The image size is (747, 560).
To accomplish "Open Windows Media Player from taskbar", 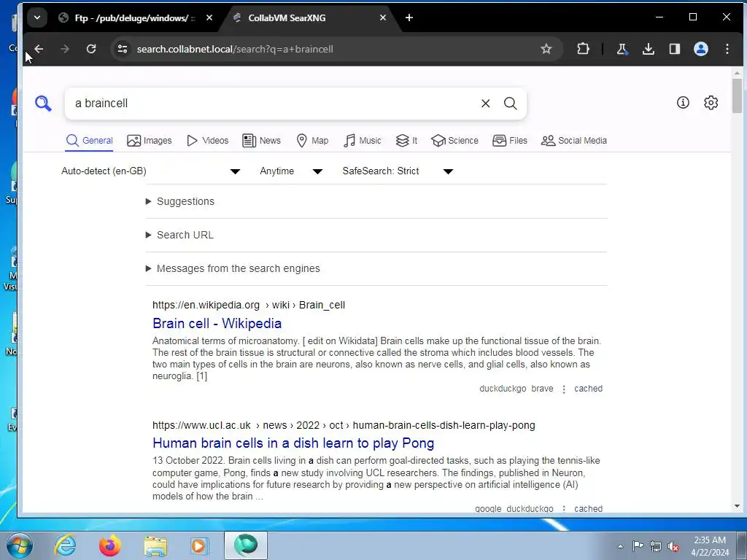I will pyautogui.click(x=200, y=545).
